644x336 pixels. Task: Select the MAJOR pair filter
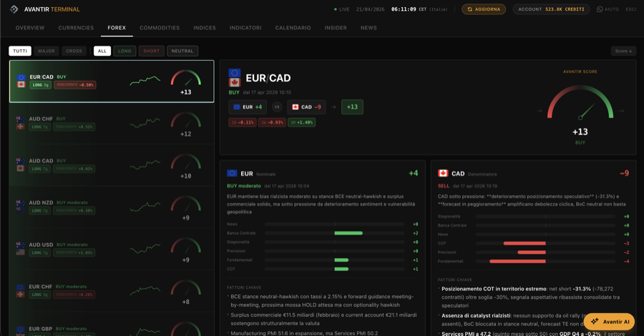click(x=47, y=51)
